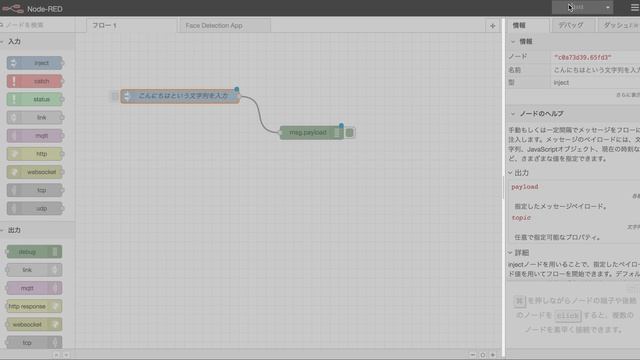Select the udp node in the palette
The image size is (640, 360).
[35, 208]
